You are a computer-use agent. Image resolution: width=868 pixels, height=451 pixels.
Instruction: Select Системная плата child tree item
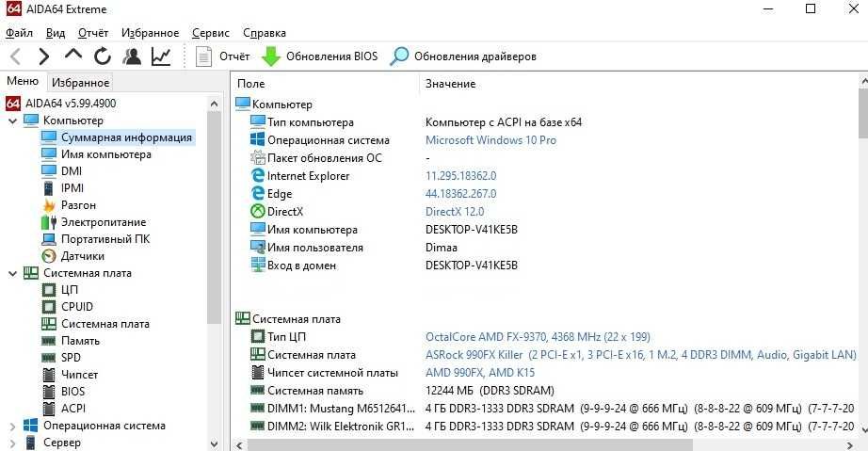click(x=95, y=324)
